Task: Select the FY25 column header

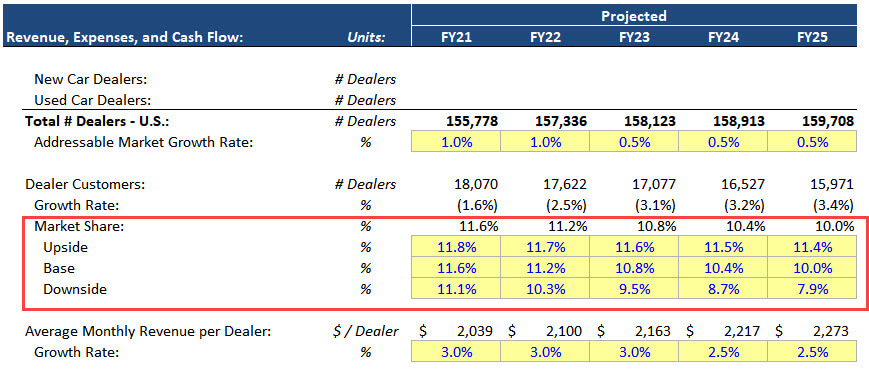Action: (812, 37)
